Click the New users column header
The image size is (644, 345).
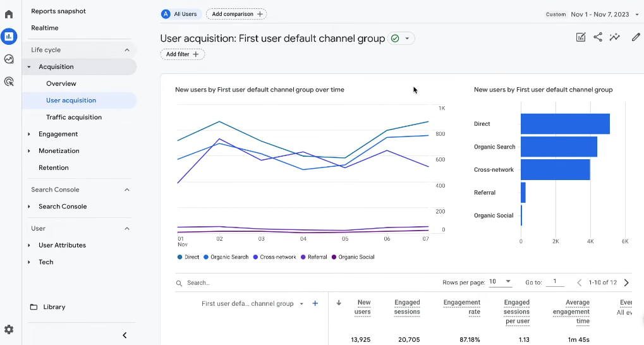pyautogui.click(x=362, y=307)
